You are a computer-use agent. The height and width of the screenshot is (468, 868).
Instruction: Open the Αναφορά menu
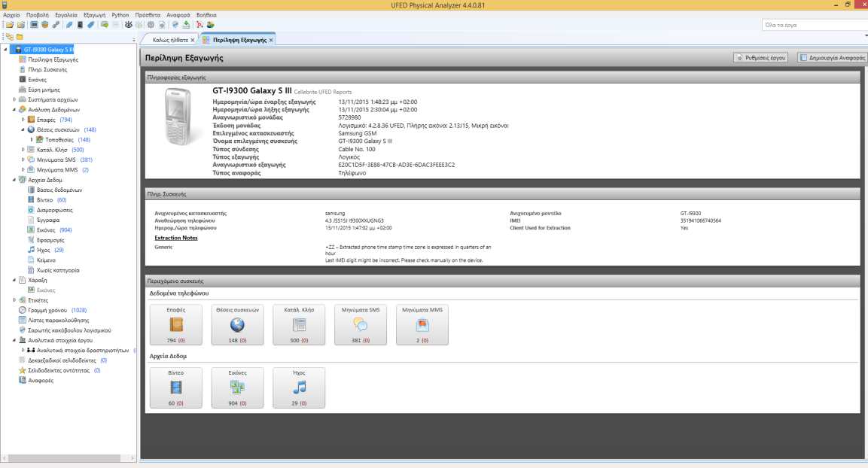(x=178, y=15)
